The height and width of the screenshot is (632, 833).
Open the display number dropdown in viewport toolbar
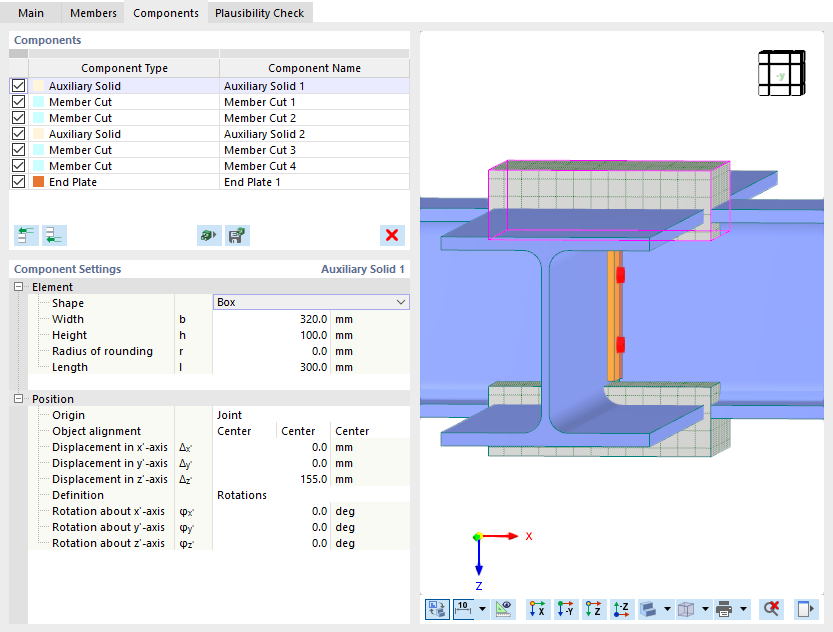(x=484, y=609)
